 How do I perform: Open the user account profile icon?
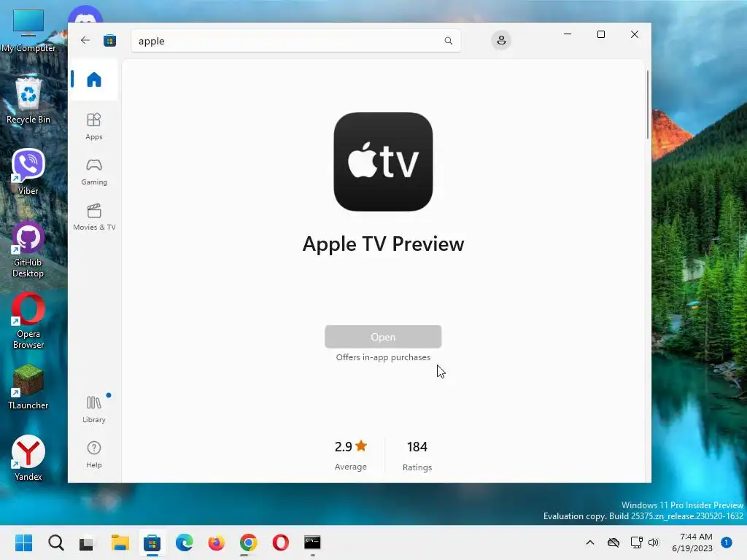click(500, 41)
